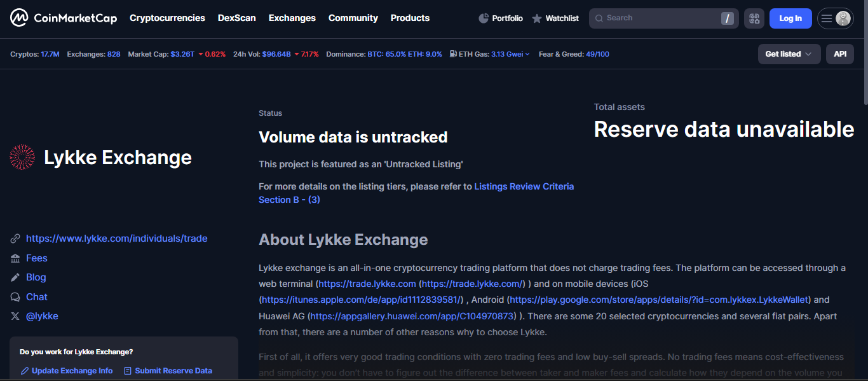
Task: Open Chat using the speech bubble icon
Action: [x=15, y=296]
